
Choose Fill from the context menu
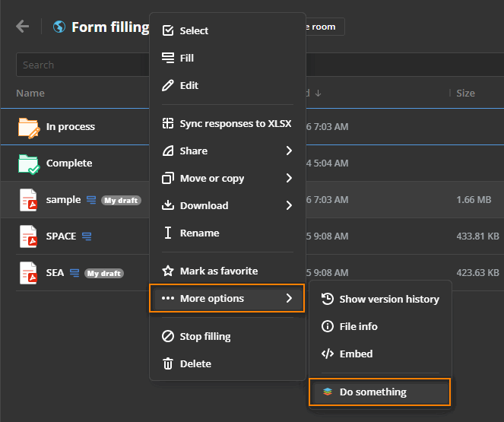point(227,58)
